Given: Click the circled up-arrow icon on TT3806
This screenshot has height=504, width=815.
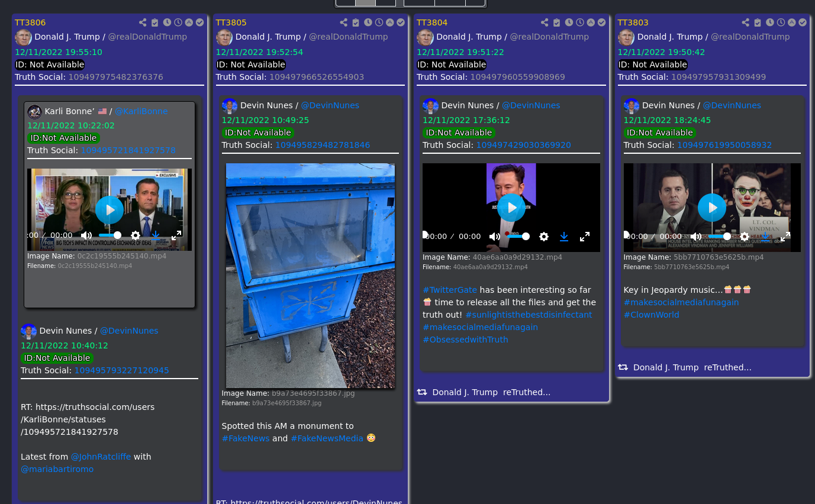Looking at the screenshot, I should coord(189,22).
